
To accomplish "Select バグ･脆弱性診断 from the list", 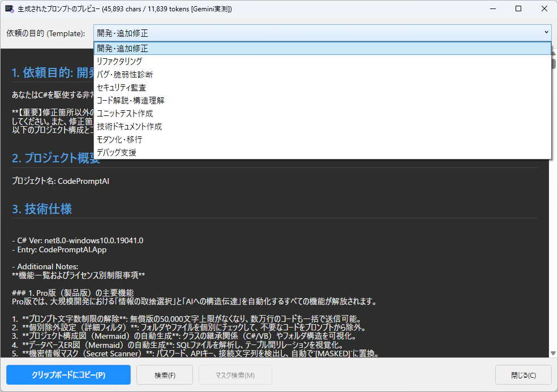I will [323, 74].
